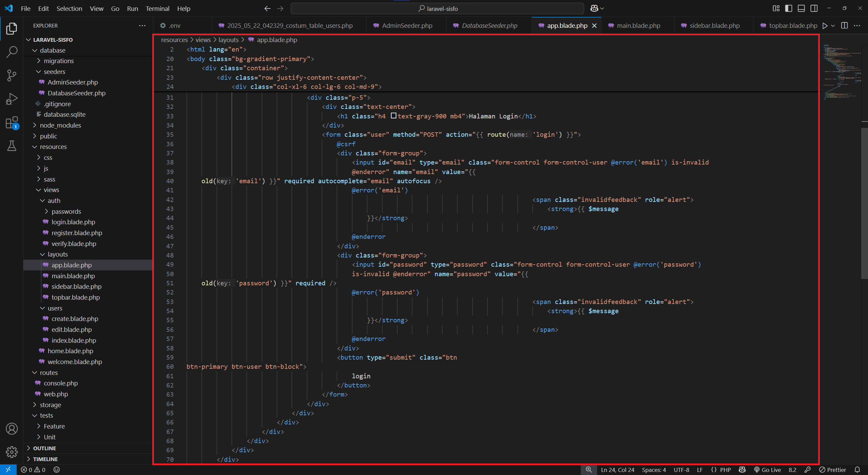868x475 pixels.
Task: Expand the node_modules folder
Action: tap(60, 125)
